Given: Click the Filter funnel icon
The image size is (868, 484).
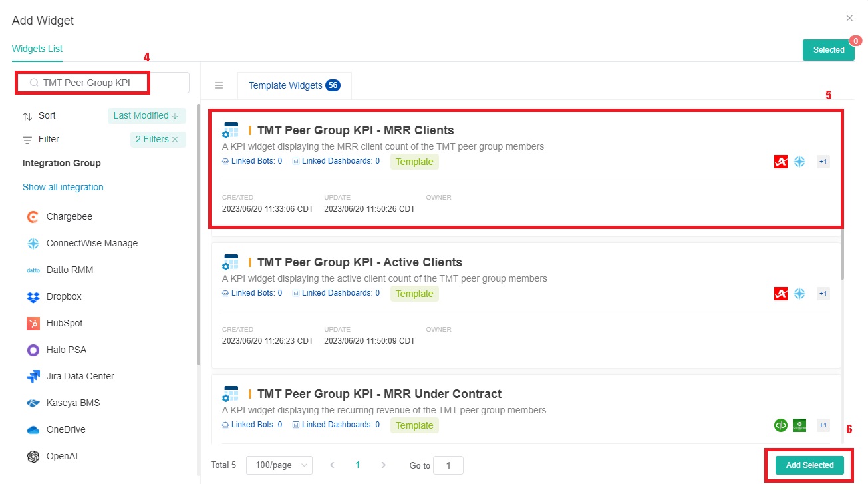Looking at the screenshot, I should 27,140.
